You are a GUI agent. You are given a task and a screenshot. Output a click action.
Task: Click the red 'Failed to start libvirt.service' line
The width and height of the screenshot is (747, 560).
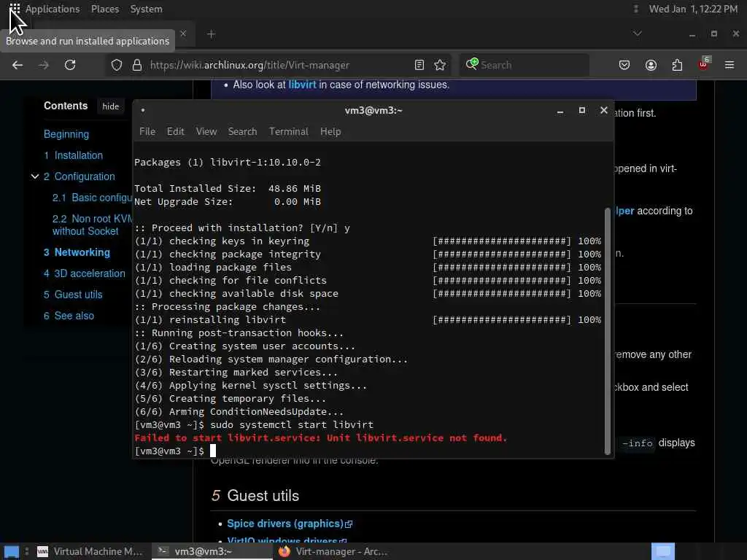321,437
